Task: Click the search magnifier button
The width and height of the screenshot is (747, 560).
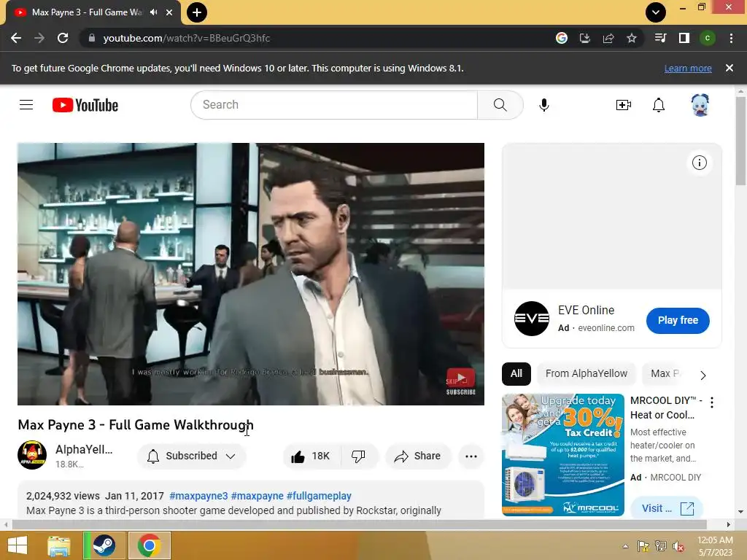Action: point(500,105)
